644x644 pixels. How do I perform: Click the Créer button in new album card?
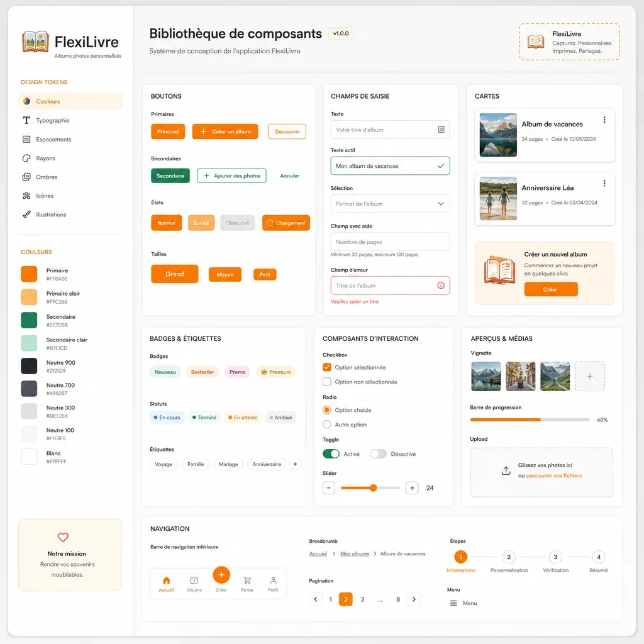pos(551,289)
